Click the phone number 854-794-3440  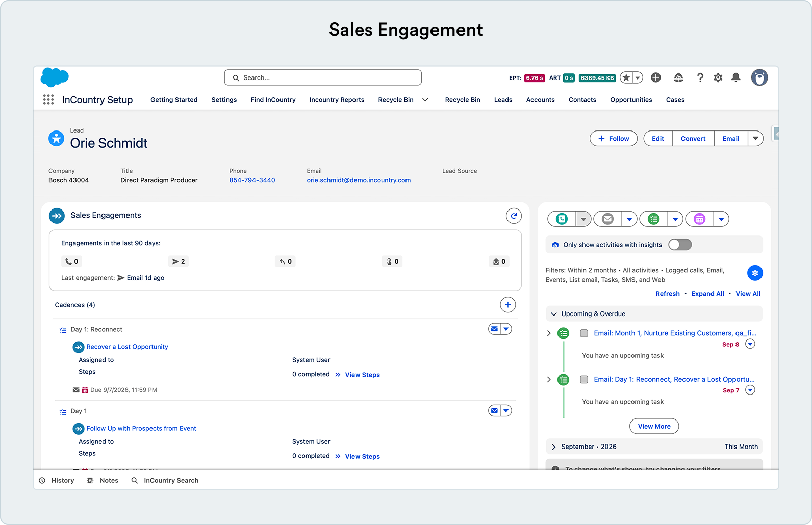(252, 180)
